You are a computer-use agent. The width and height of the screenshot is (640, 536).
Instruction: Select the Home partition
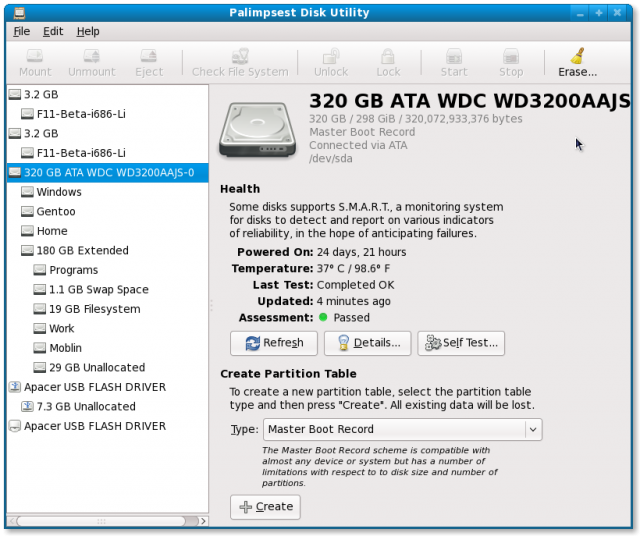point(108,231)
